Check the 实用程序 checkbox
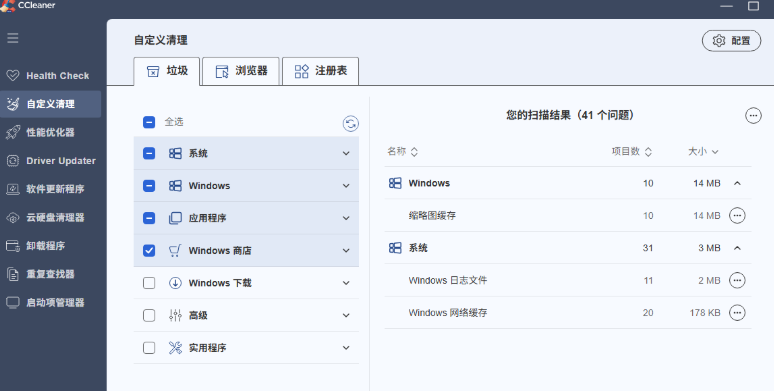 pyautogui.click(x=149, y=348)
